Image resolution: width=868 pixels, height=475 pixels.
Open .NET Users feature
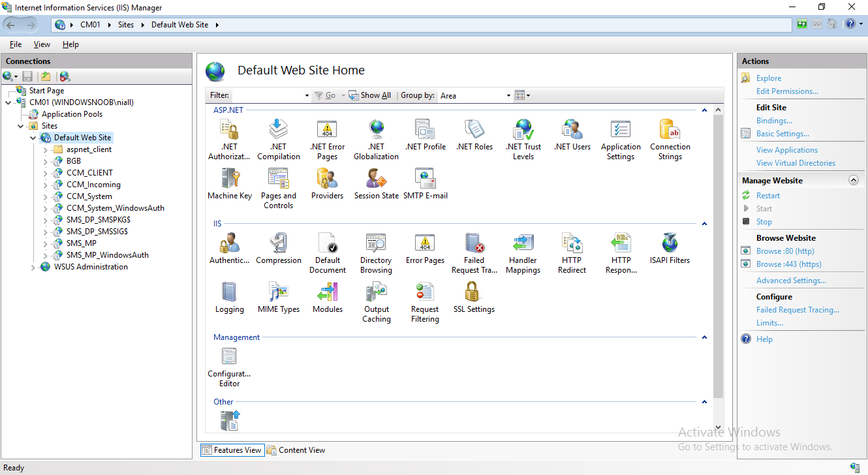tap(572, 135)
